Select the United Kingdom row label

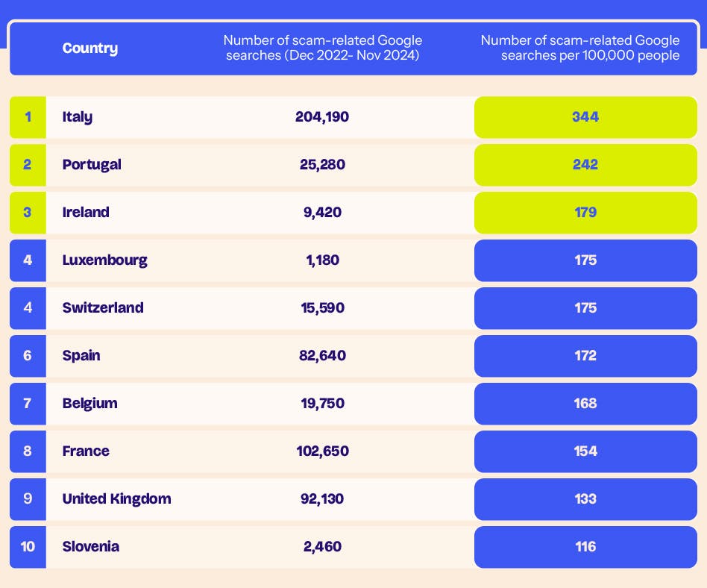click(x=116, y=499)
